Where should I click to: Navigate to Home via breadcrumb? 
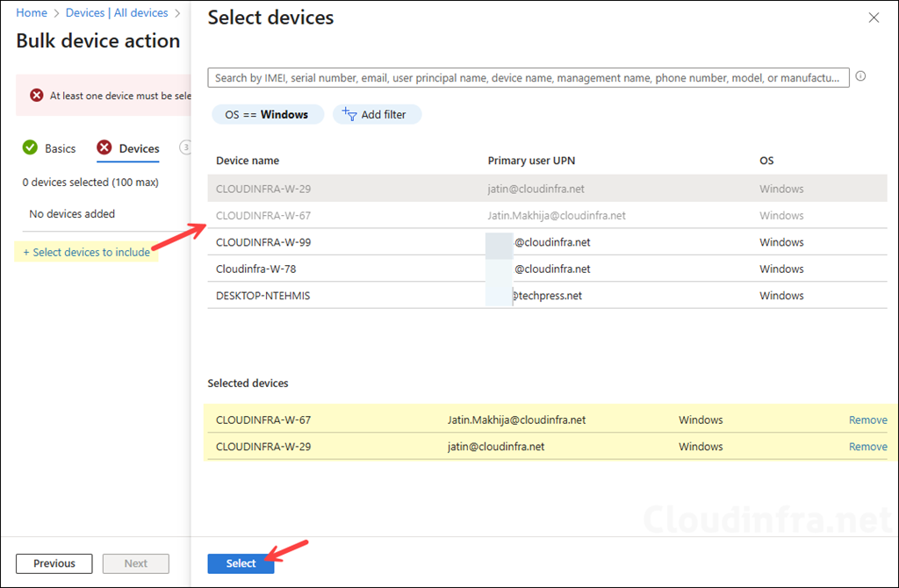(x=31, y=12)
